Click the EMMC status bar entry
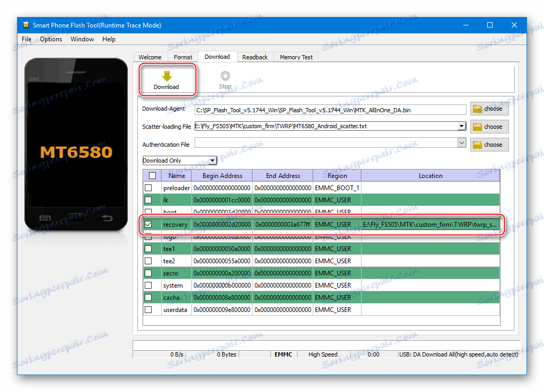The width and height of the screenshot is (544, 392). tap(284, 354)
